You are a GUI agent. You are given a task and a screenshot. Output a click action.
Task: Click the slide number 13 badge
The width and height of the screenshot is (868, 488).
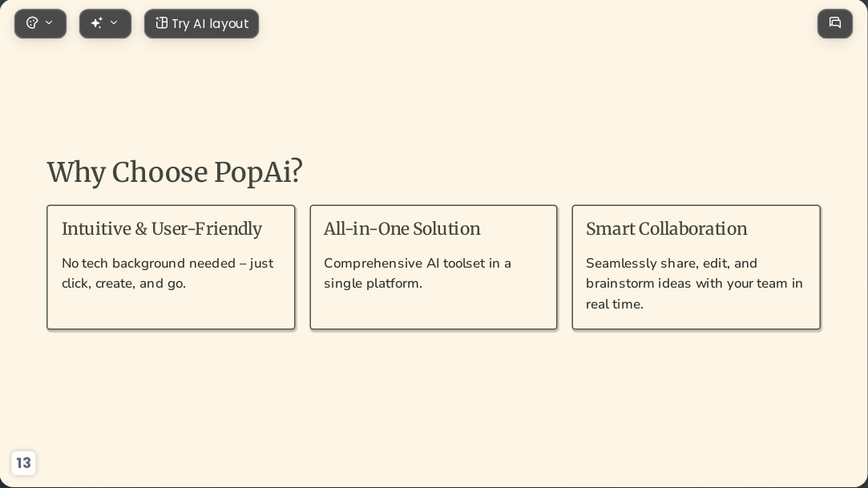click(23, 462)
